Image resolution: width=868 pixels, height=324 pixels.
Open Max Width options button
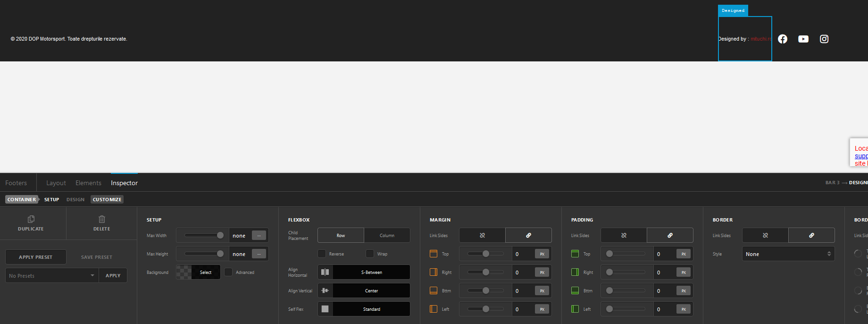[x=259, y=235]
